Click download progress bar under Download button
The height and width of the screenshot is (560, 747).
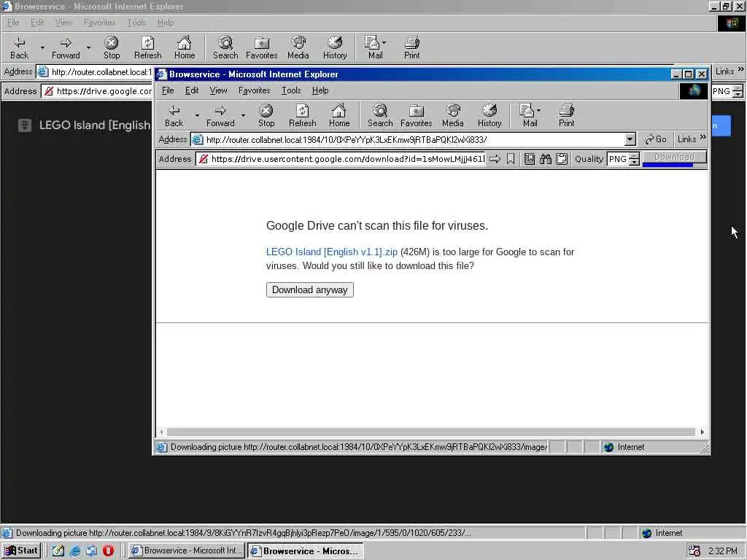[674, 165]
